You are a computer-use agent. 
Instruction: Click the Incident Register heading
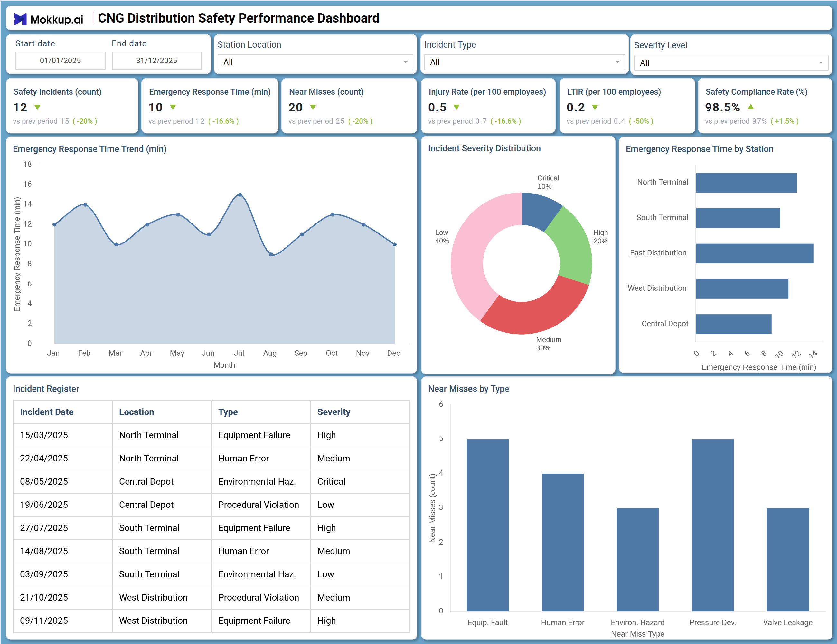tap(46, 389)
